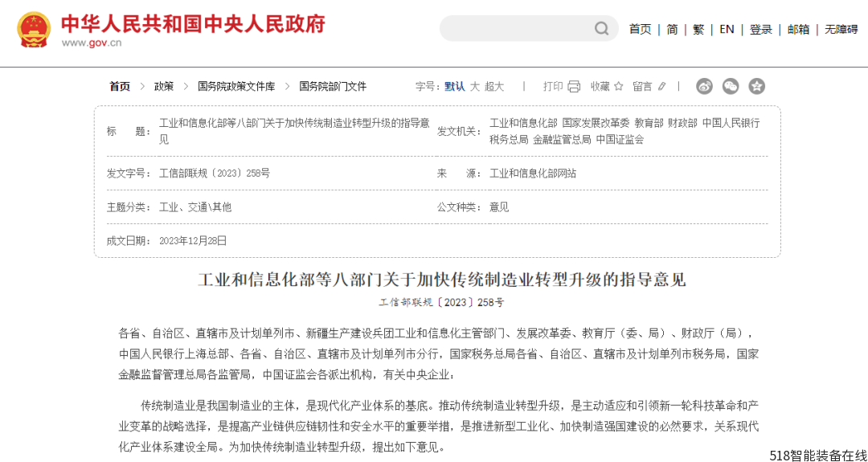
Task: Open 邮箱 link in header
Action: (798, 29)
